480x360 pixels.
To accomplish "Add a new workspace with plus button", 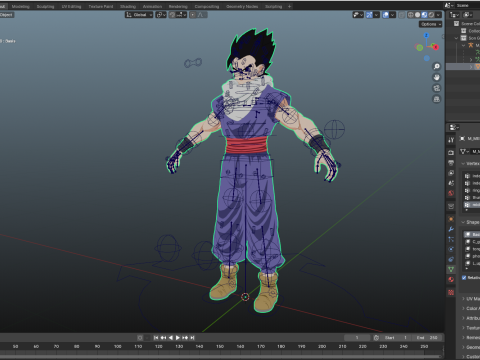I will tap(289, 6).
